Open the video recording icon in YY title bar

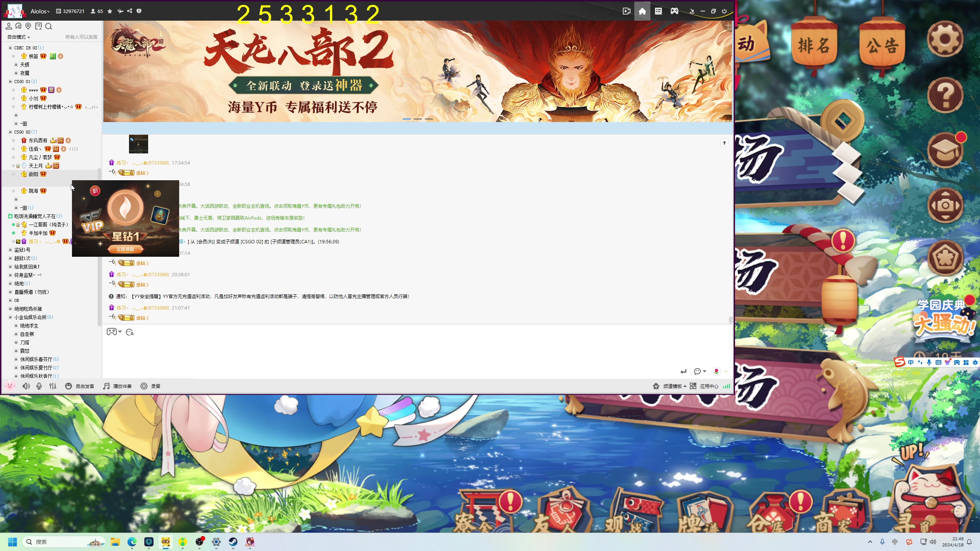click(x=626, y=11)
